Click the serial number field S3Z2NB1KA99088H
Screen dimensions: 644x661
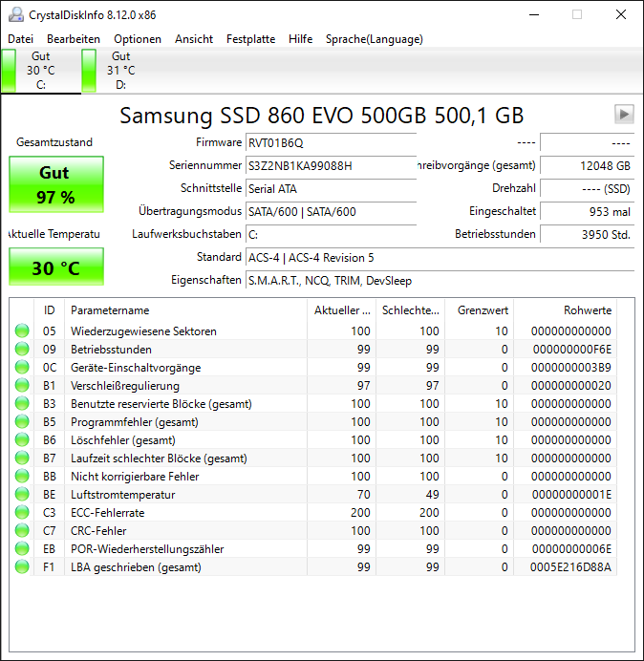point(331,165)
